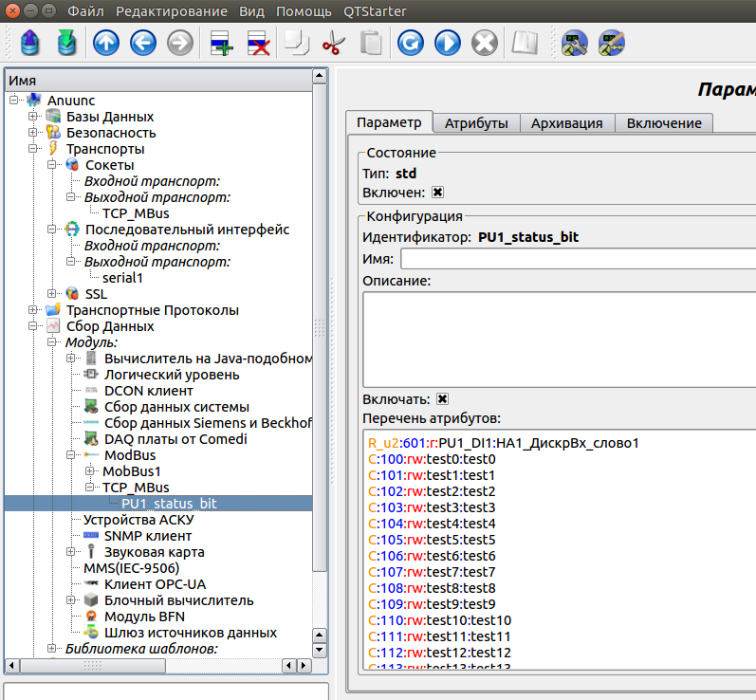Screen dimensions: 756x700
Task: Expand the 'MobBus1' tree node
Action: click(x=90, y=471)
